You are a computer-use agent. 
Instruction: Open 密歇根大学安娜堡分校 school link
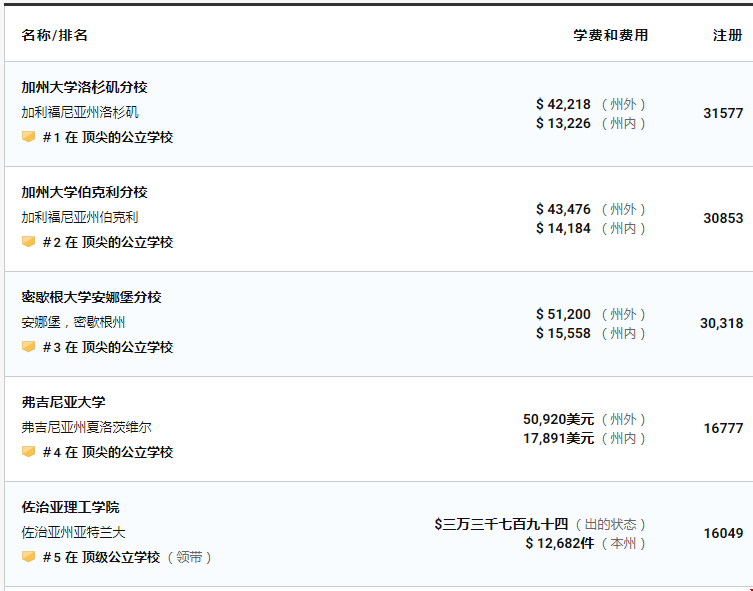pos(91,297)
